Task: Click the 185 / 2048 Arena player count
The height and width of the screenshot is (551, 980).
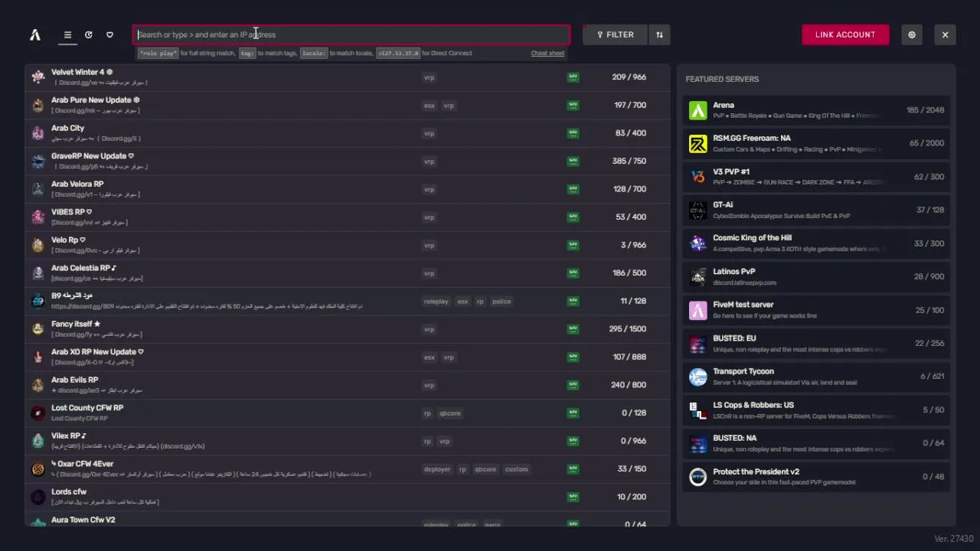Action: (925, 110)
